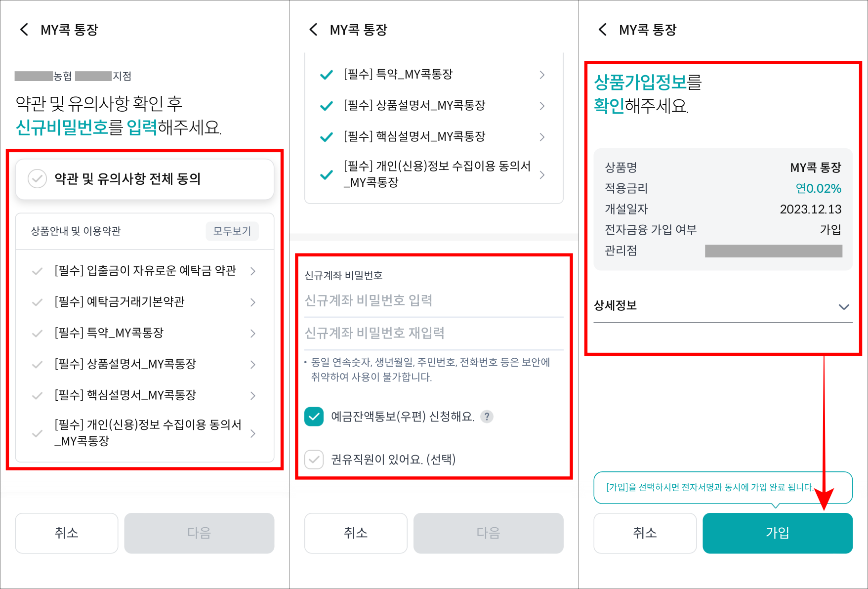Tap the back arrow on the 상품가입정보 confirmation screen

602,30
